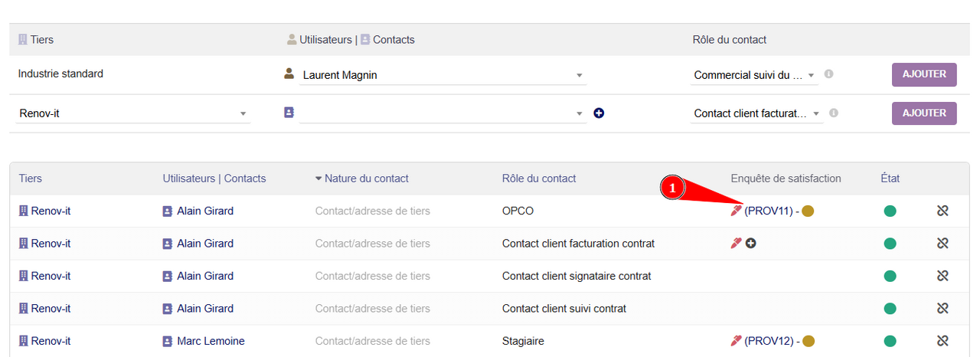The height and width of the screenshot is (357, 980).
Task: Unlink the Contact client signataire contrat row
Action: [942, 276]
